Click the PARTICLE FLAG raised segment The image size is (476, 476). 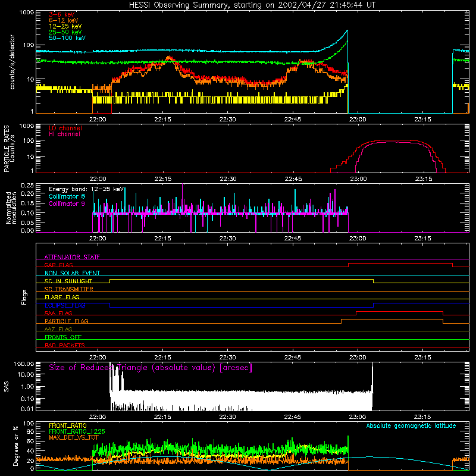pyautogui.click(x=392, y=320)
